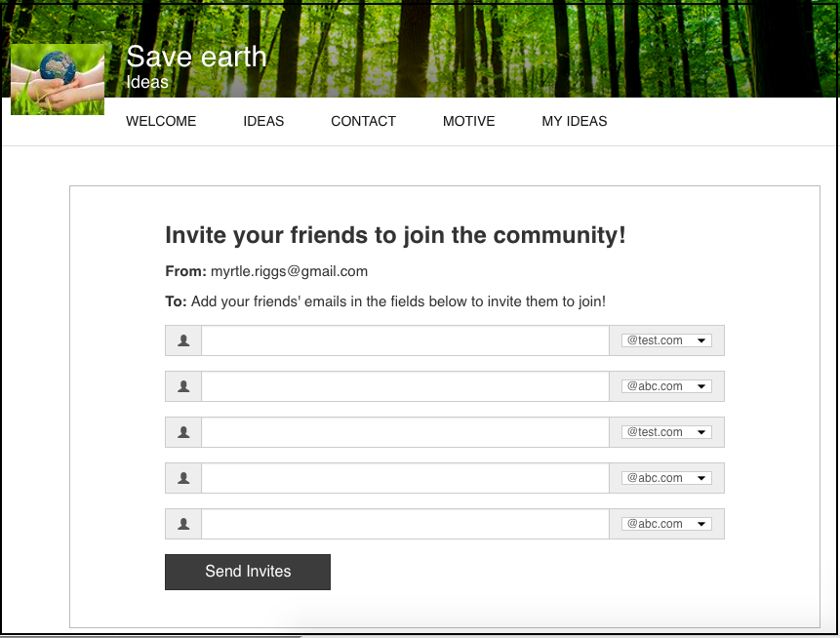The height and width of the screenshot is (638, 840).
Task: Click the Send Invites button
Action: pos(248,572)
